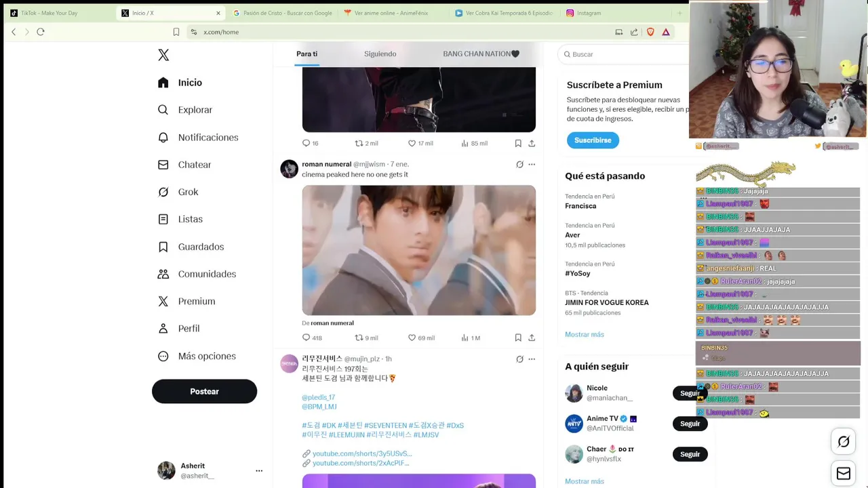Click the Suscribirse premium button

click(x=593, y=140)
